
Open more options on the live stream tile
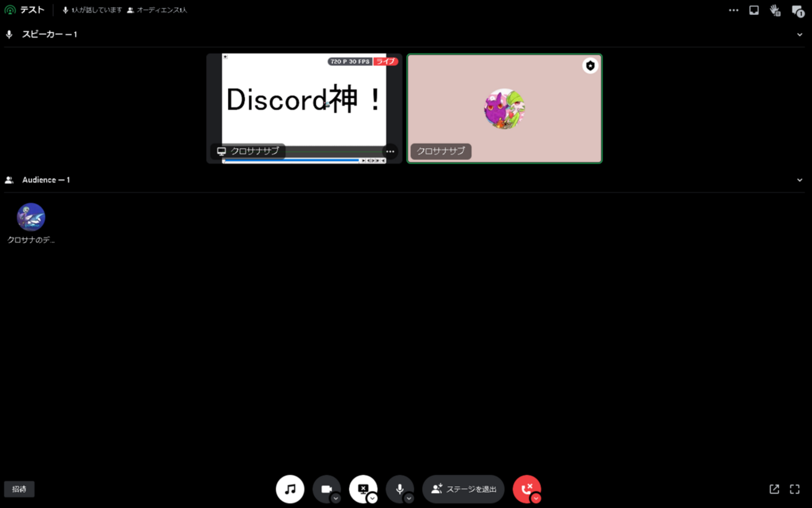click(390, 151)
